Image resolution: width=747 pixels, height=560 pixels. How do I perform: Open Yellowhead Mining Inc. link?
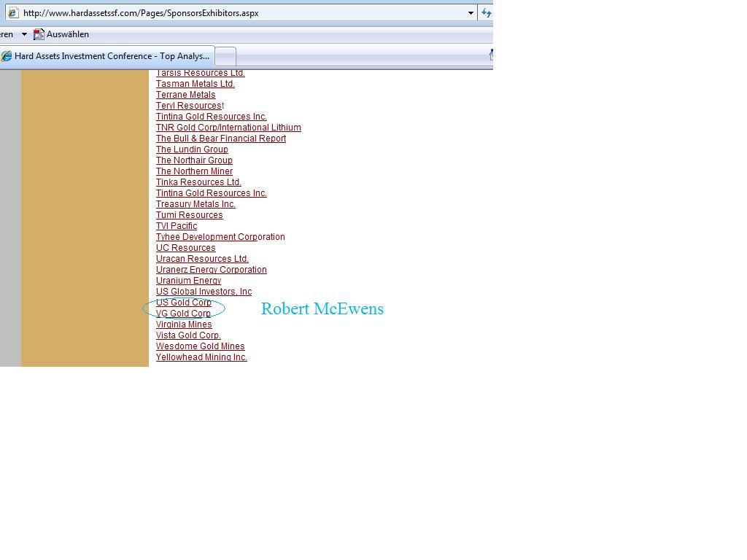tap(201, 357)
